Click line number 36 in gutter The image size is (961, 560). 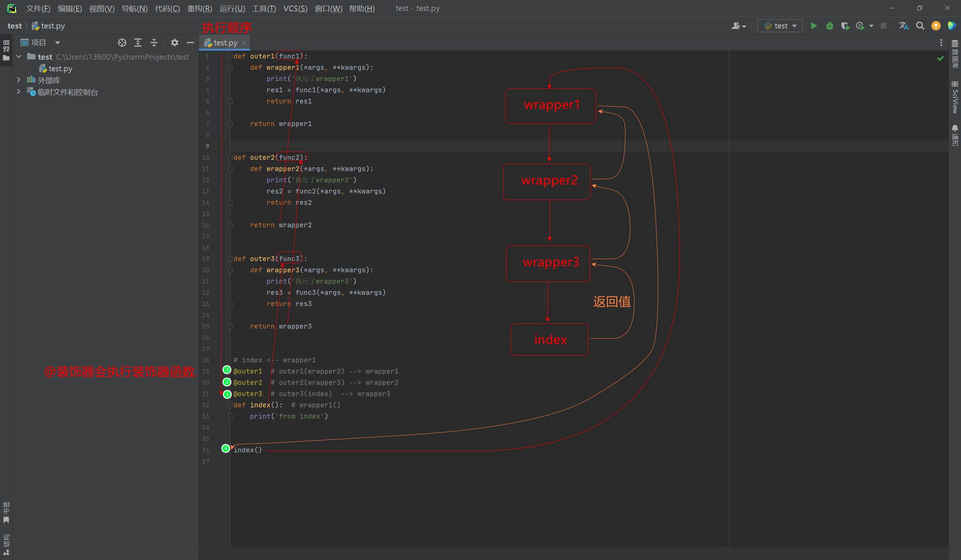(x=206, y=450)
